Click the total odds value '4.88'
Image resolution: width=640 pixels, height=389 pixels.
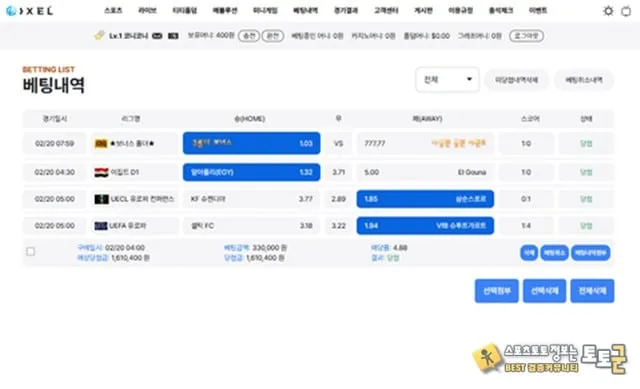point(400,248)
